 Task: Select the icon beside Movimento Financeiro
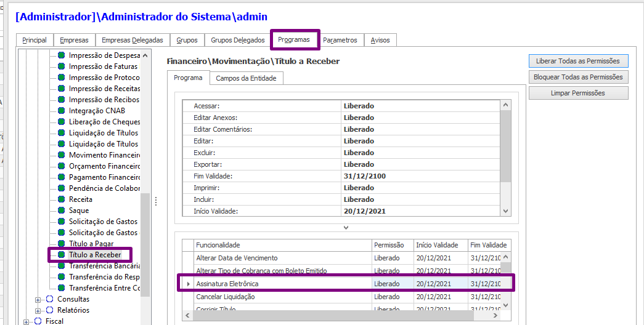62,155
